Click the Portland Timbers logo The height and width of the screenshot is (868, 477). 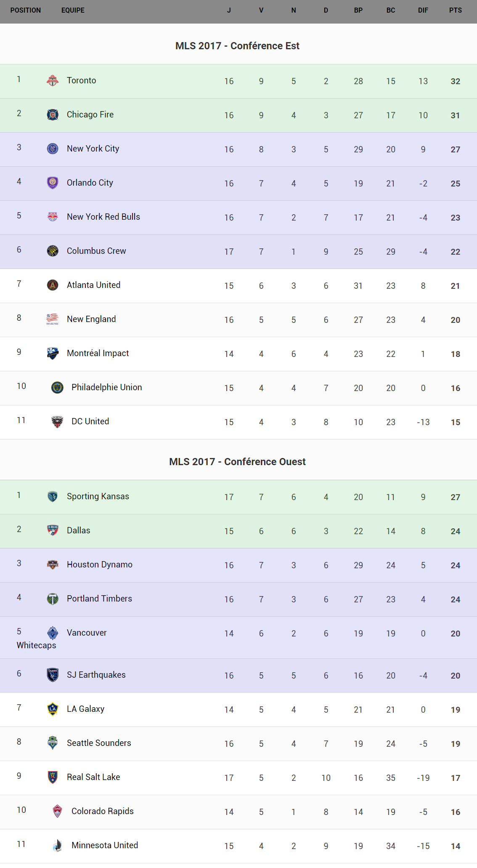pos(53,599)
